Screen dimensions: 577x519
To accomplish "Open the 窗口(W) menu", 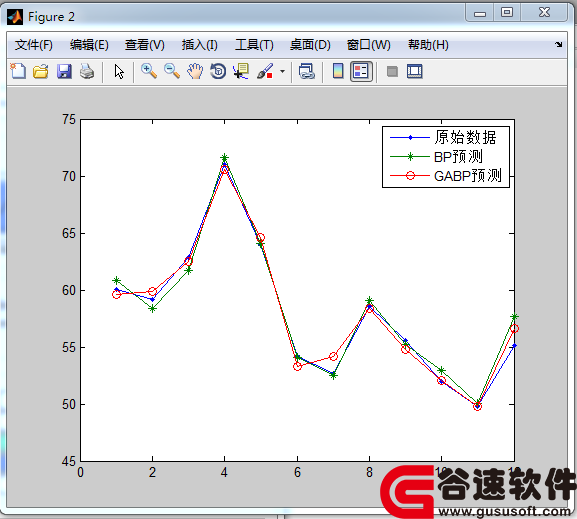I will [x=368, y=45].
